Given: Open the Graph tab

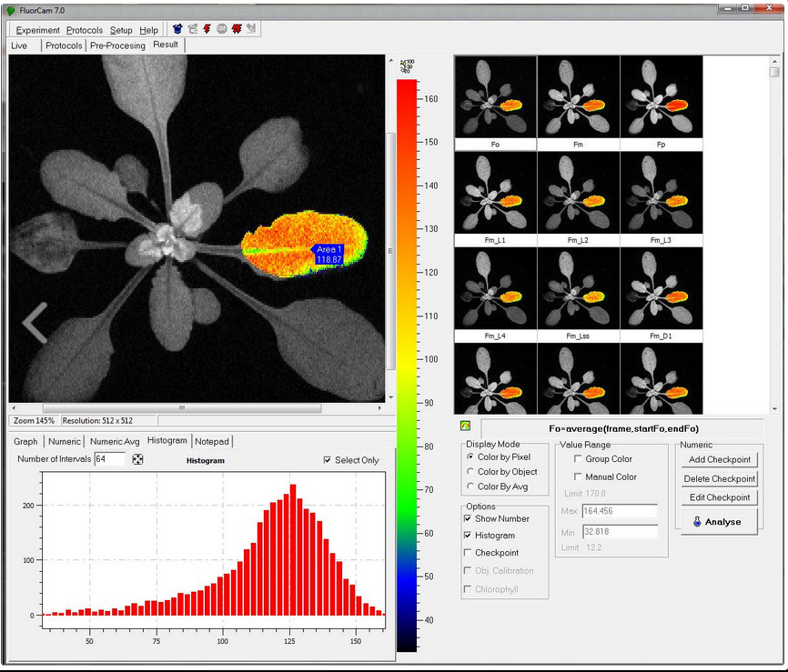Looking at the screenshot, I should tap(25, 441).
